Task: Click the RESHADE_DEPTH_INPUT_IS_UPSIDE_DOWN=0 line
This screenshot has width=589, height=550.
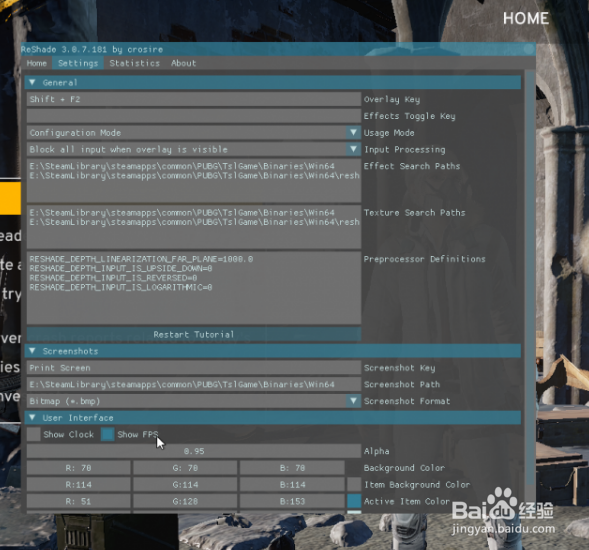Action: point(121,269)
